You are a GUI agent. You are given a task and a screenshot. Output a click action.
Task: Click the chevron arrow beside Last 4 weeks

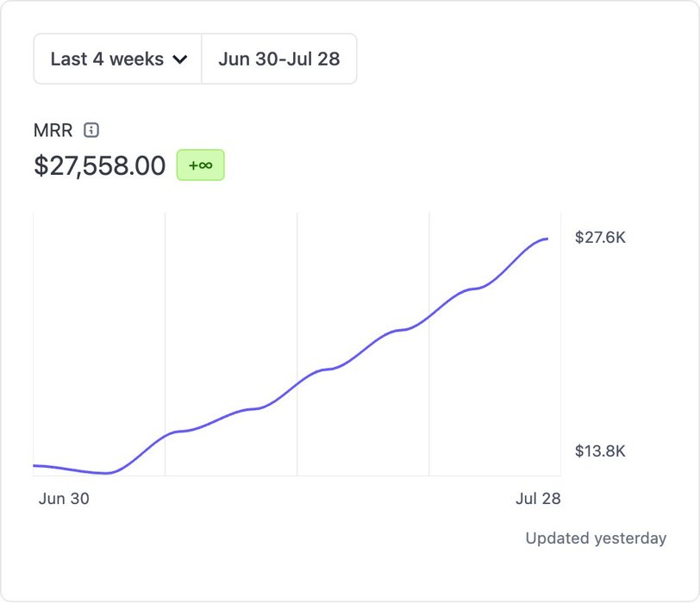pos(180,59)
